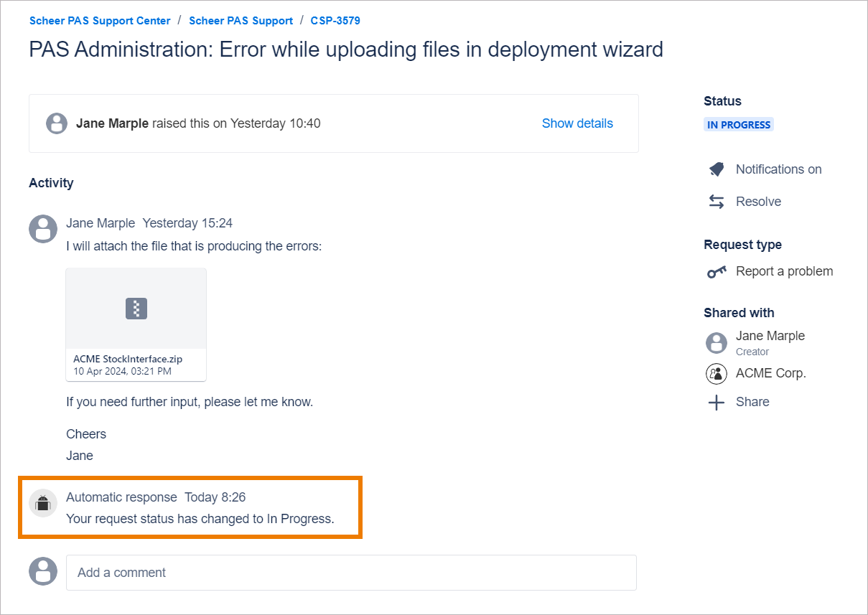Open the Scheer PAS Support Center breadcrumb
Viewport: 868px width, 615px height.
point(100,21)
